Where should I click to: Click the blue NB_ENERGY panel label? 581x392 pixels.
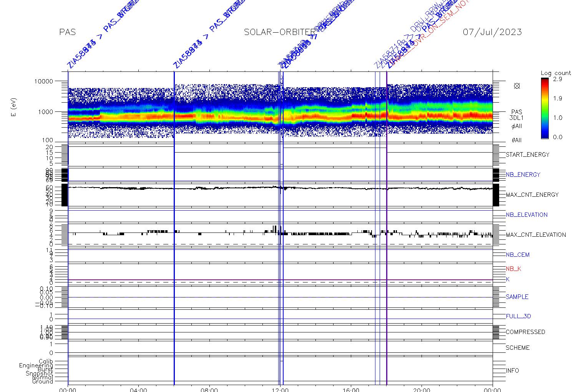tap(523, 174)
